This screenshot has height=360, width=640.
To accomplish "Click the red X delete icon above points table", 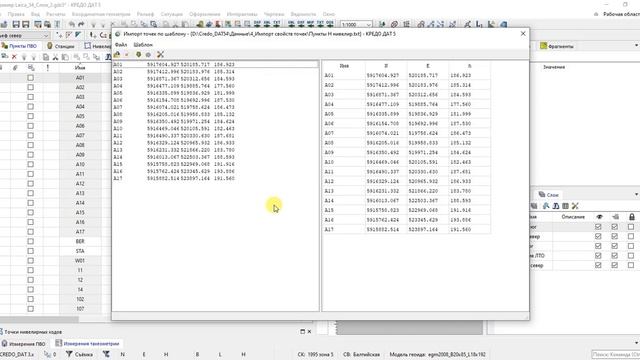I will 14,57.
